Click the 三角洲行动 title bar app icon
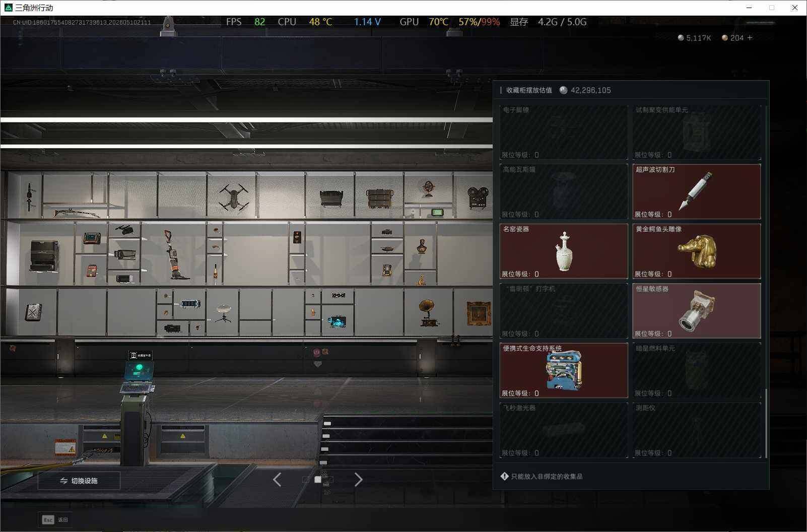The height and width of the screenshot is (532, 807). [x=8, y=8]
